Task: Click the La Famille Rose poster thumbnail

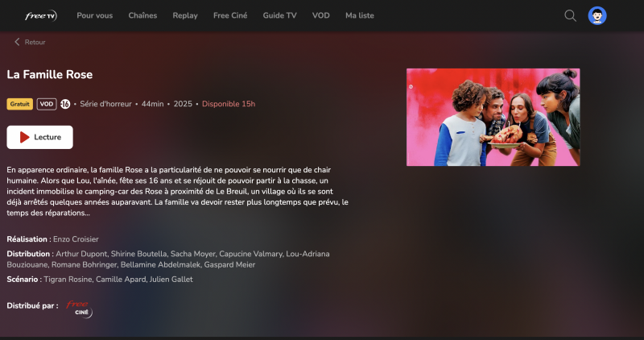Action: (x=493, y=117)
